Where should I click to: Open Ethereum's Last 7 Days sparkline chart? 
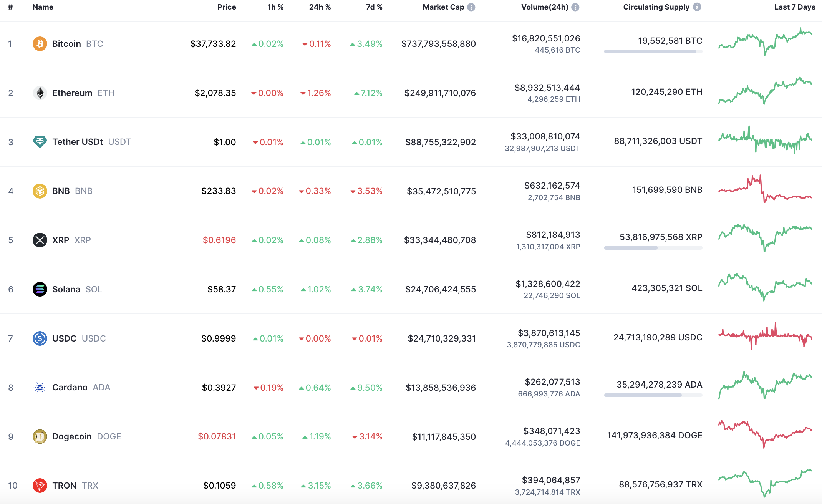tap(765, 91)
